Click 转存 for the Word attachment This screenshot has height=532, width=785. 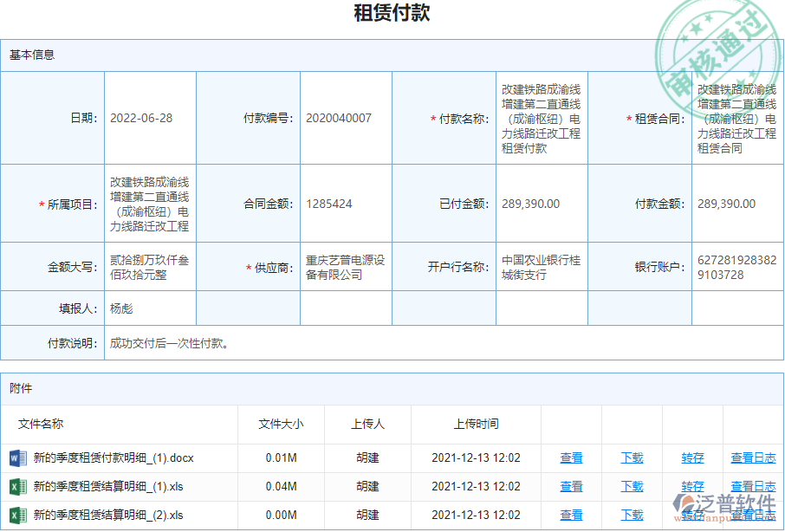692,457
